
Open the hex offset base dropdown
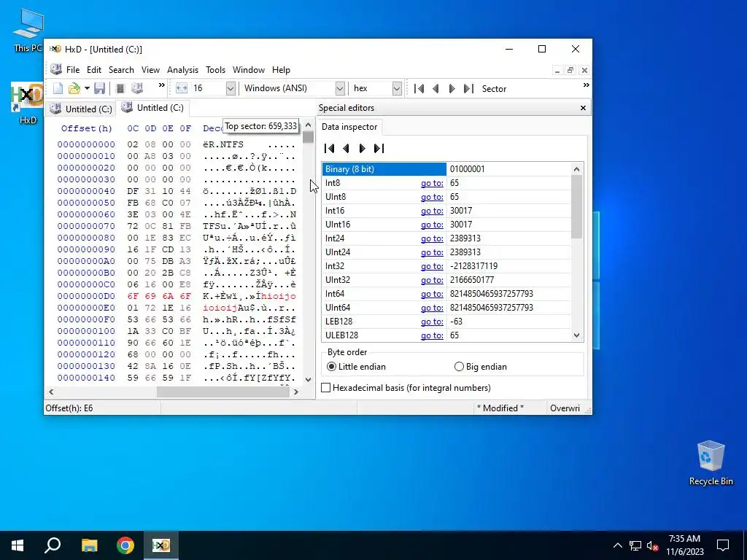397,88
